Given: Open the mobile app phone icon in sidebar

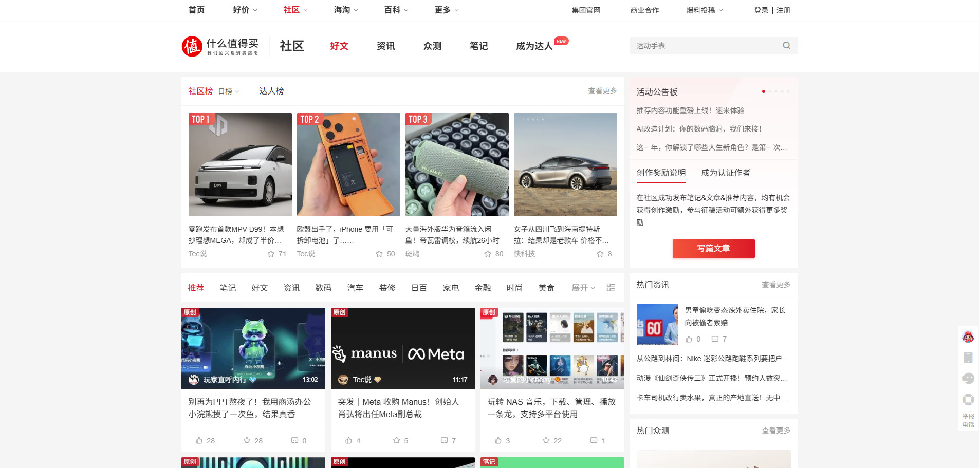Looking at the screenshot, I should [968, 358].
